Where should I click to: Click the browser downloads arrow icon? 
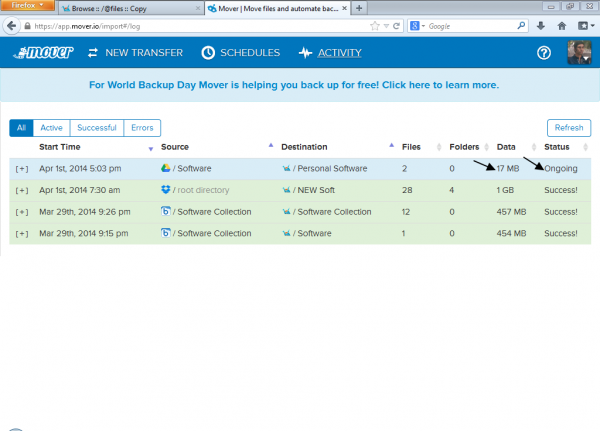click(542, 24)
